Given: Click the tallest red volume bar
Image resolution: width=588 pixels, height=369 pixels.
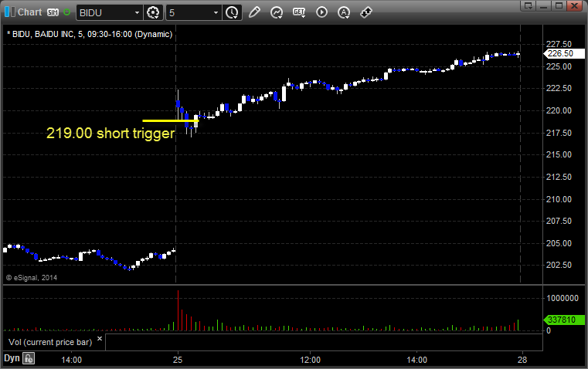Looking at the screenshot, I should pyautogui.click(x=178, y=310).
